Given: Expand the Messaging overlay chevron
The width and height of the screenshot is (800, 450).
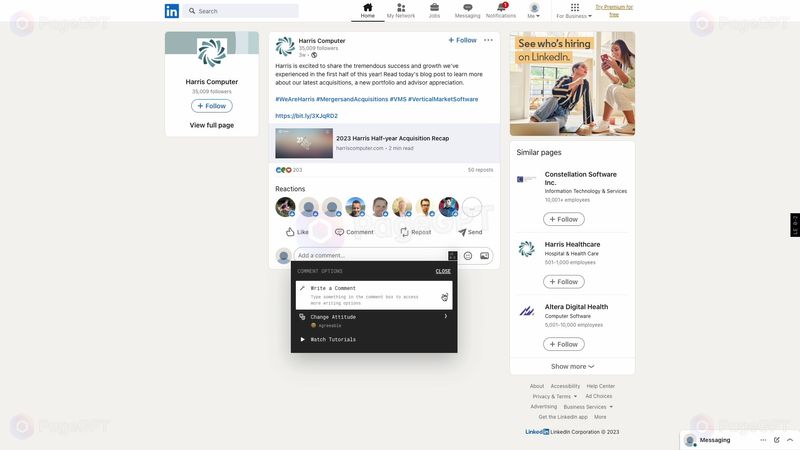Looking at the screenshot, I should click(x=790, y=440).
